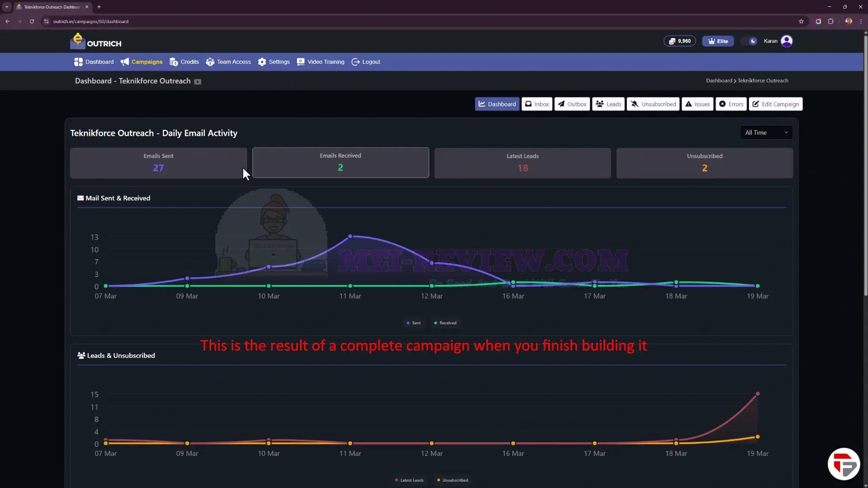View campaign Leads
Image resolution: width=868 pixels, height=488 pixels.
point(608,104)
